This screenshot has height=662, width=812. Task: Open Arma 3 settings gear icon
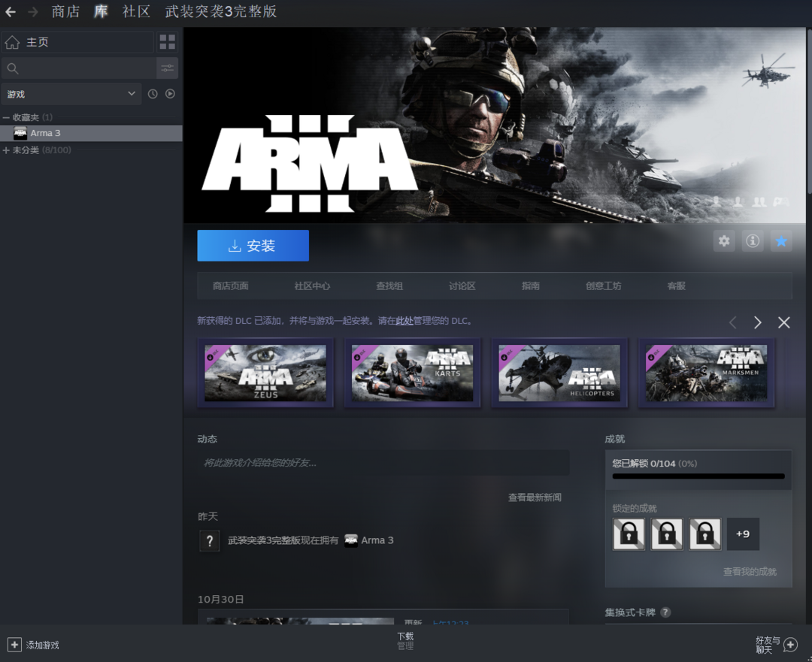coord(724,241)
